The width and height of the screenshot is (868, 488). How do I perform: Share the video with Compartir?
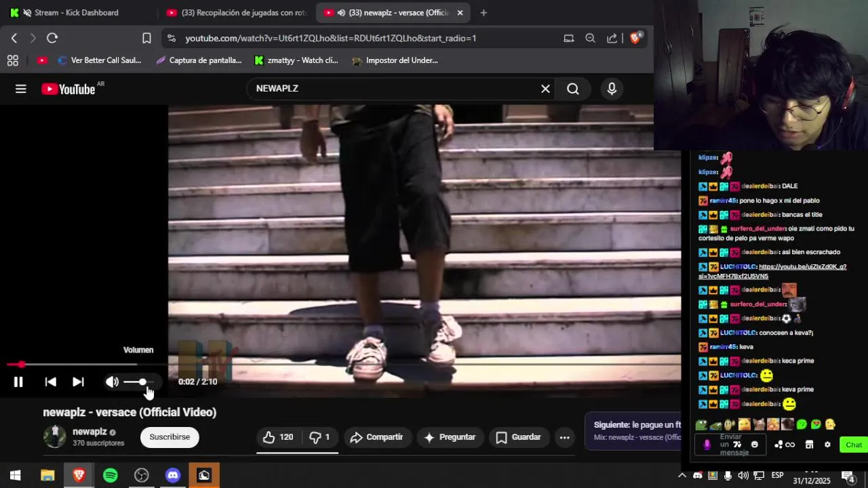[376, 437]
